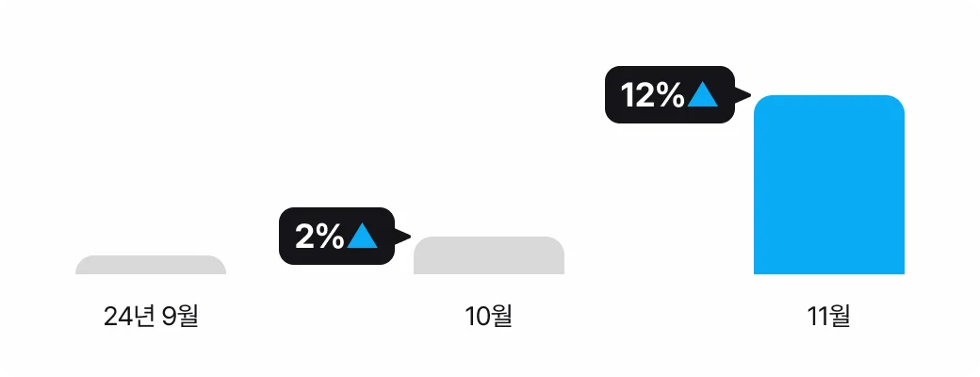Click the blue up-triangle in the 2% badge

[362, 236]
